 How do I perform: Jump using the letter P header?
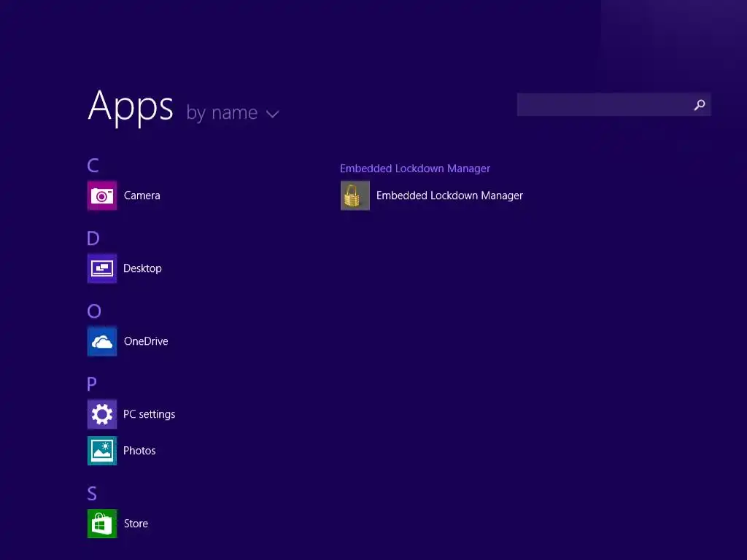coord(92,384)
